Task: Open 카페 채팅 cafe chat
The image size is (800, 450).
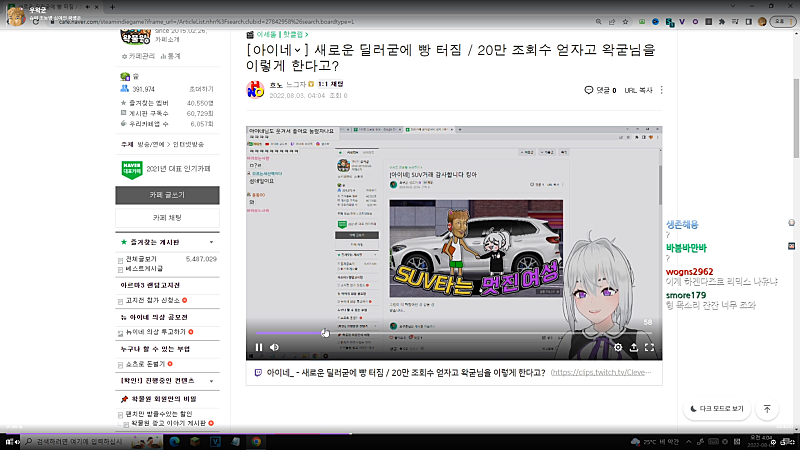Action: (167, 218)
